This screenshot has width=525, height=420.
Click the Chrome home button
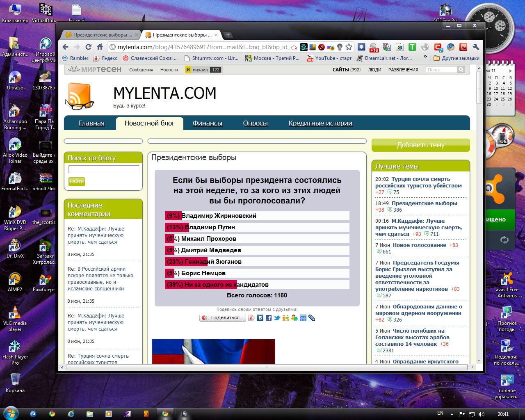coord(100,47)
